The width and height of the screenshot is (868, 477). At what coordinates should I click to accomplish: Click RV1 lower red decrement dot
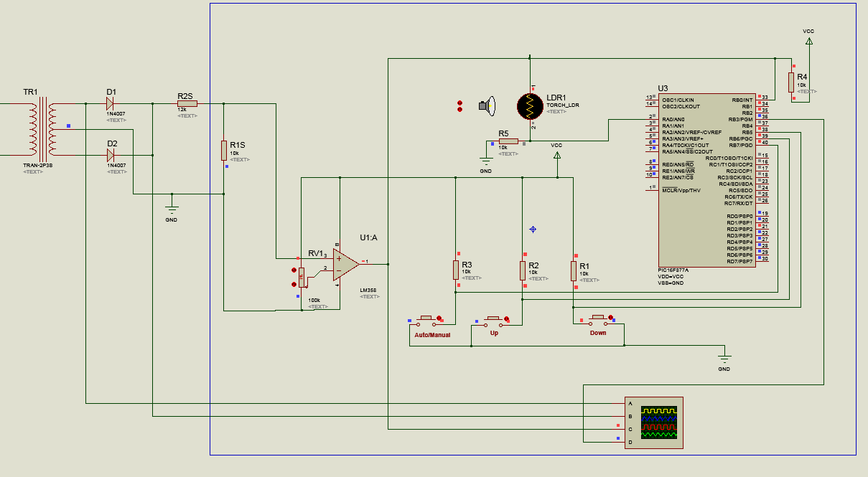point(294,283)
